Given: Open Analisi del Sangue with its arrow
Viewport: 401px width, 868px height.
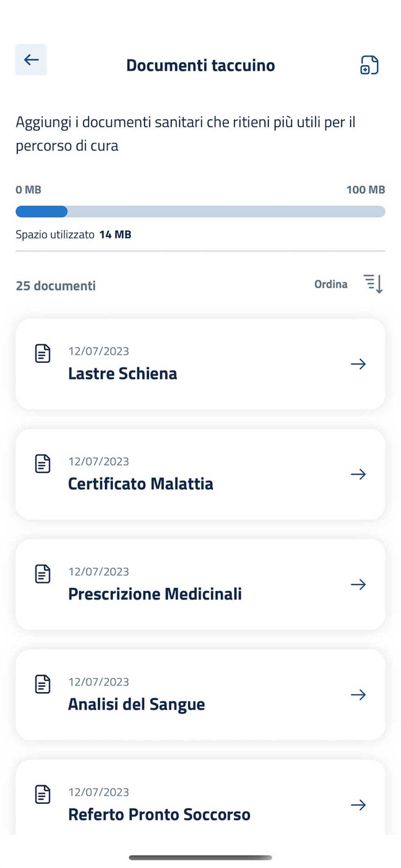Looking at the screenshot, I should pyautogui.click(x=358, y=694).
